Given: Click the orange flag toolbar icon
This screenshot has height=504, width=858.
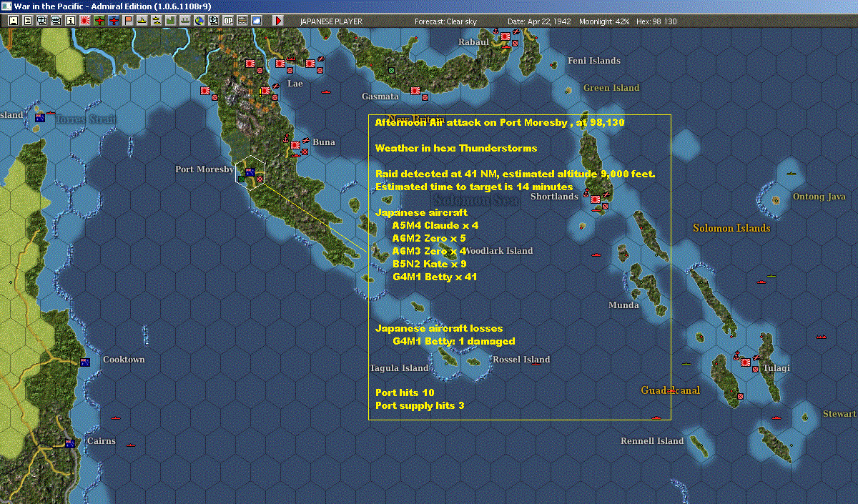Looking at the screenshot, I should (128, 21).
